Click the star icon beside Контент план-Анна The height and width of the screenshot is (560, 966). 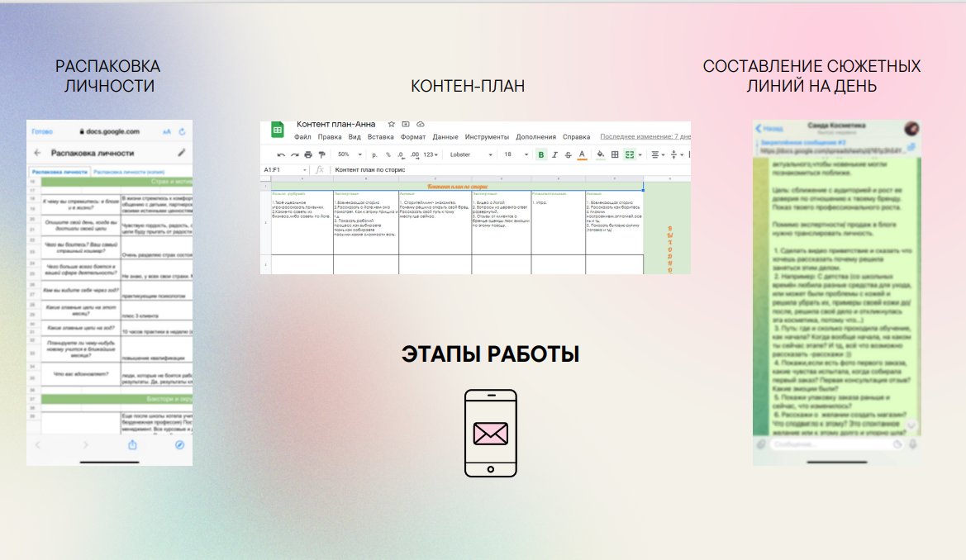(x=392, y=124)
